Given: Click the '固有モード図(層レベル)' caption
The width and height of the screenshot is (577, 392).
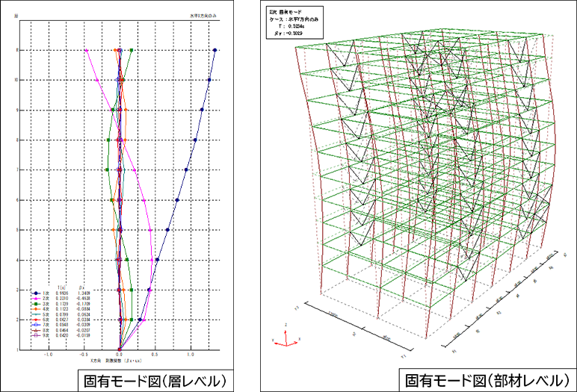Looking at the screenshot, I should [155, 381].
